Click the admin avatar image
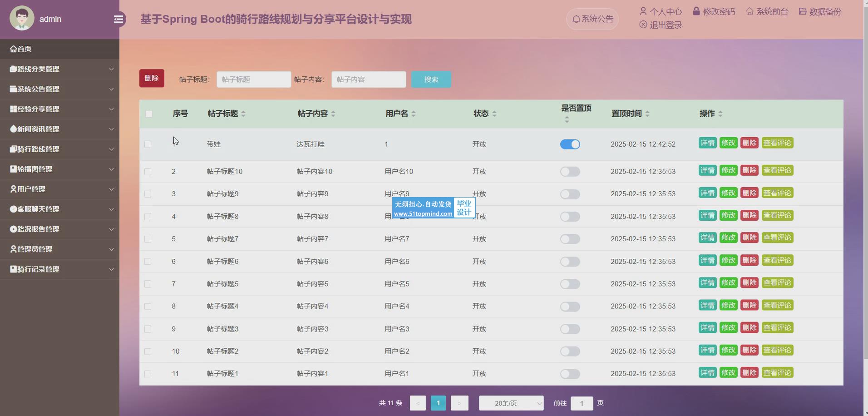The image size is (868, 416). (x=22, y=18)
